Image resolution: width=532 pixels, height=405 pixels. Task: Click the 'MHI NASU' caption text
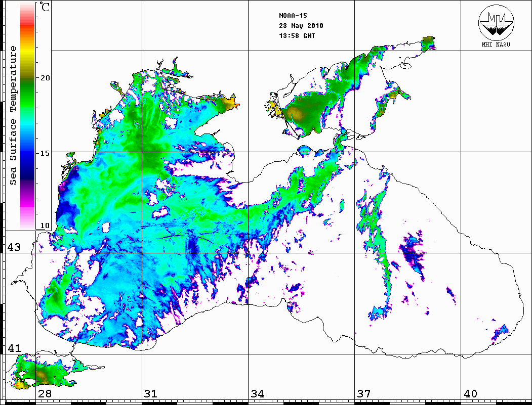(496, 44)
